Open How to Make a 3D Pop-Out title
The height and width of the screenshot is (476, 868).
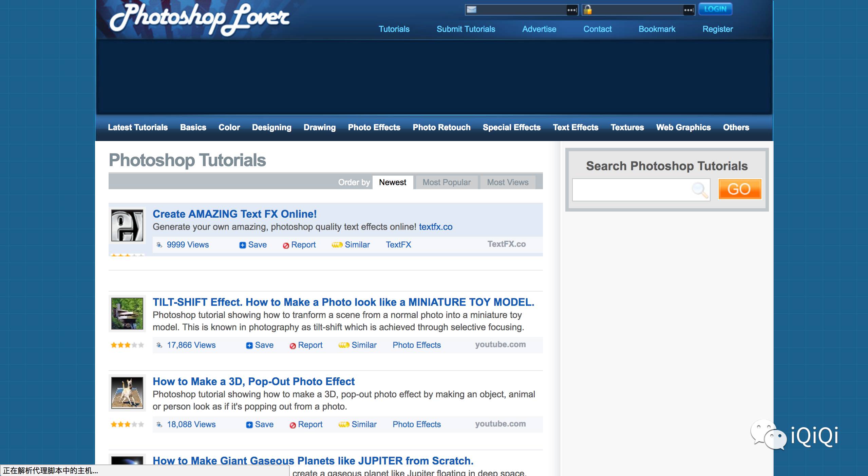[x=253, y=381]
